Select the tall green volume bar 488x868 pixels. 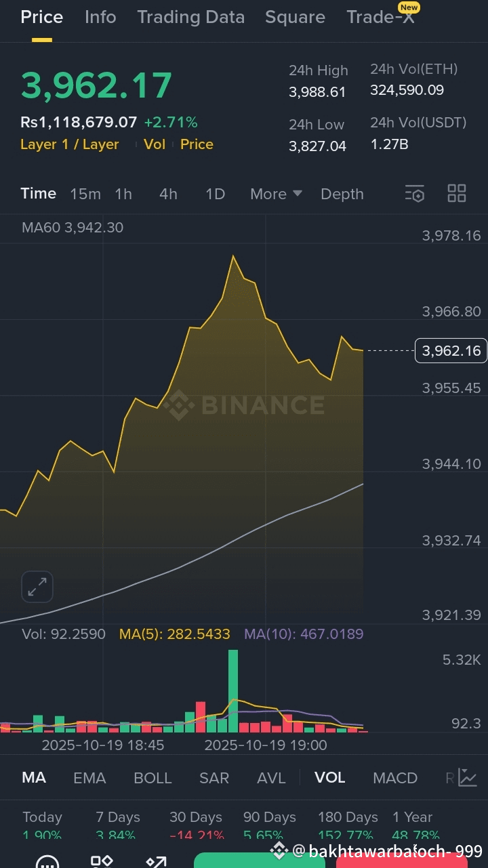233,690
